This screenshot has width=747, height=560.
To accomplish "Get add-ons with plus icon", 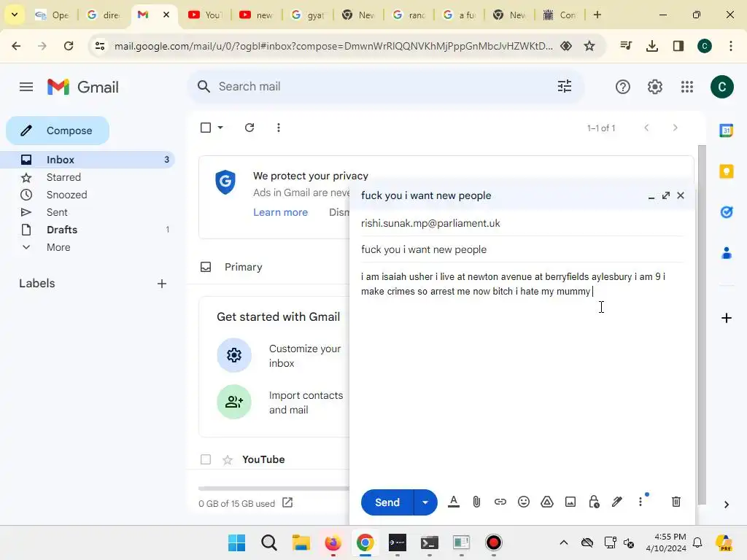I will [x=726, y=318].
